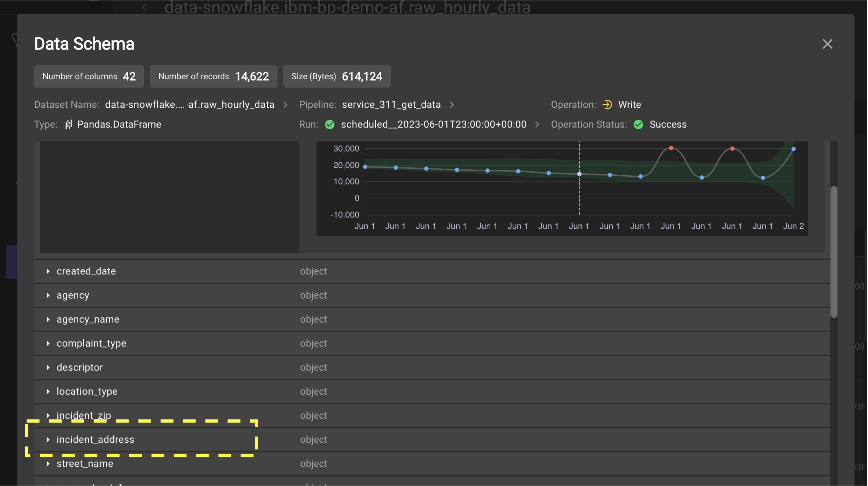Expand the created_date column row
This screenshot has height=486, width=868.
tap(48, 271)
